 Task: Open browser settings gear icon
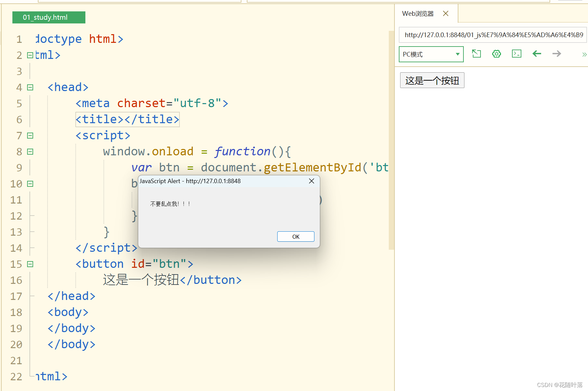[x=497, y=54]
